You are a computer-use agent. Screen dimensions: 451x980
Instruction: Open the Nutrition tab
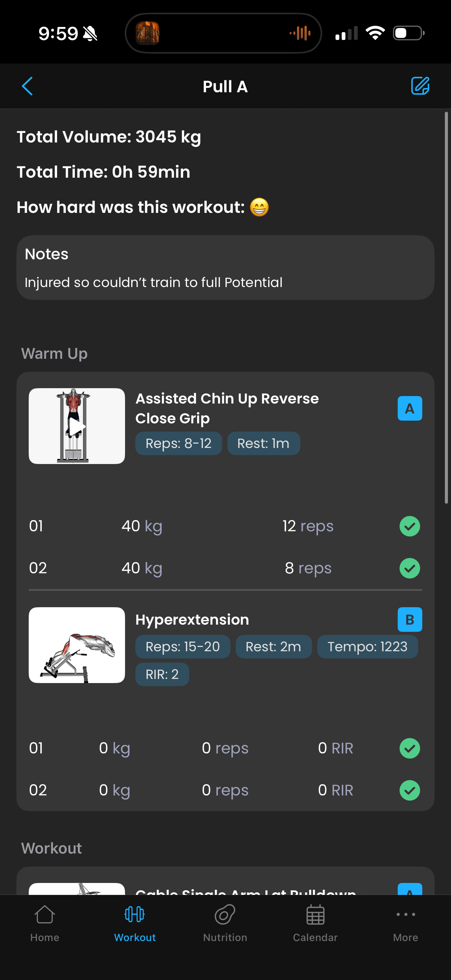[x=225, y=915]
